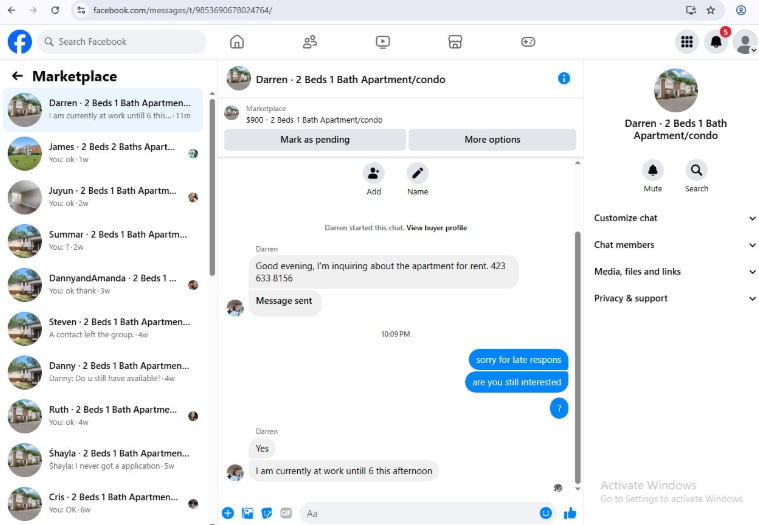Click the large listing photo in right panel
The image size is (759, 525).
tap(676, 90)
